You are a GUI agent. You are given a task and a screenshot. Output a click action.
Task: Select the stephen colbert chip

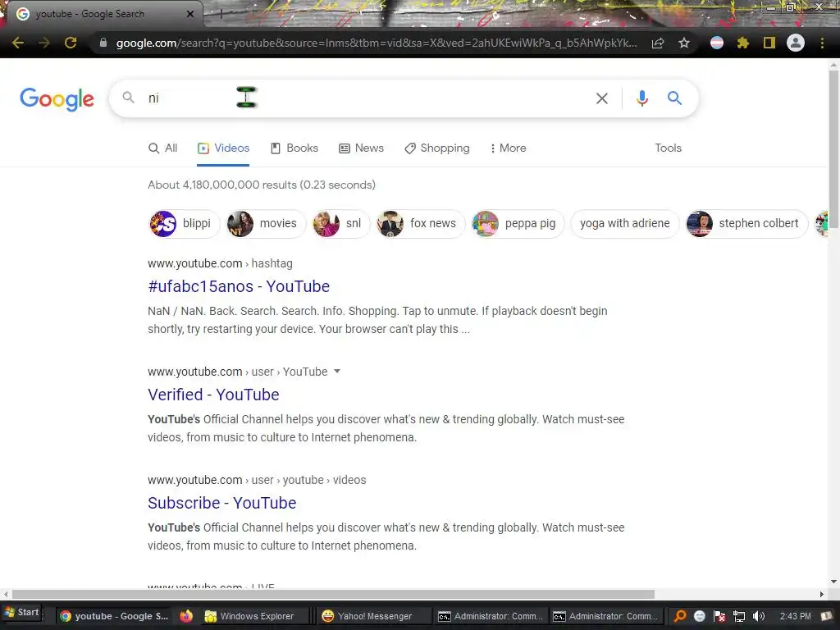746,223
